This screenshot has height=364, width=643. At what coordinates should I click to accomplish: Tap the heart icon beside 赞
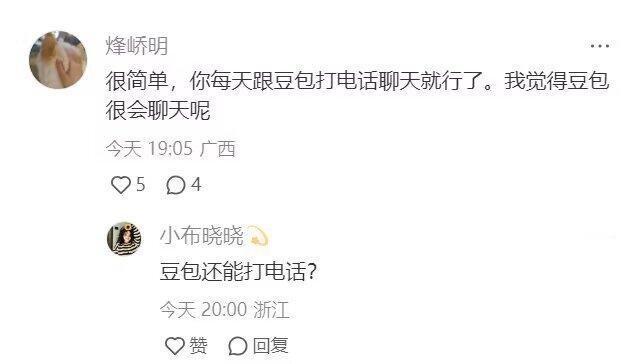pos(175,346)
